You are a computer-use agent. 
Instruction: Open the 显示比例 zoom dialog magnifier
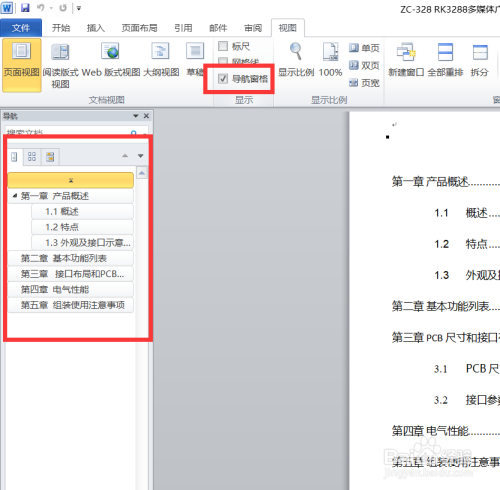(x=296, y=59)
